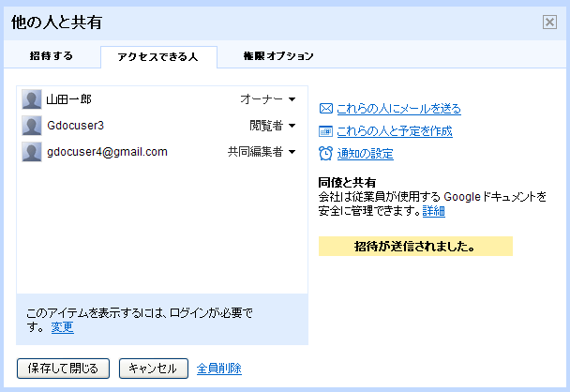Click the キャンセル button
The width and height of the screenshot is (570, 392).
154,368
